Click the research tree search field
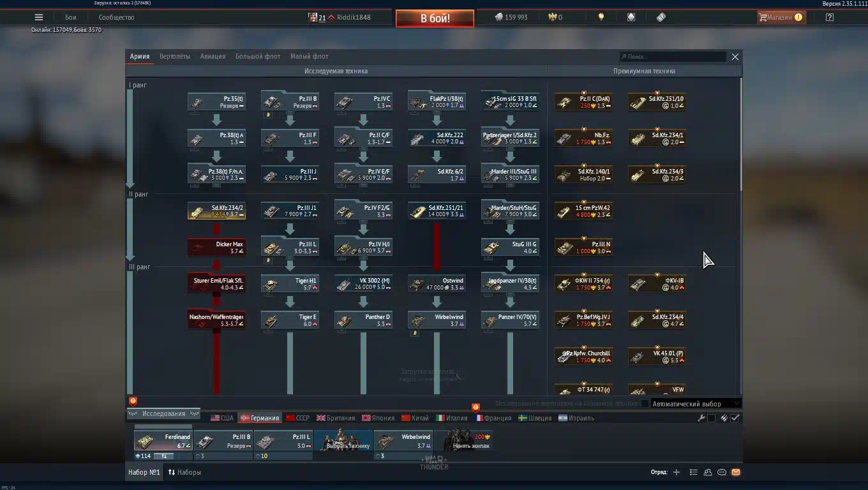868x490 pixels. point(673,57)
